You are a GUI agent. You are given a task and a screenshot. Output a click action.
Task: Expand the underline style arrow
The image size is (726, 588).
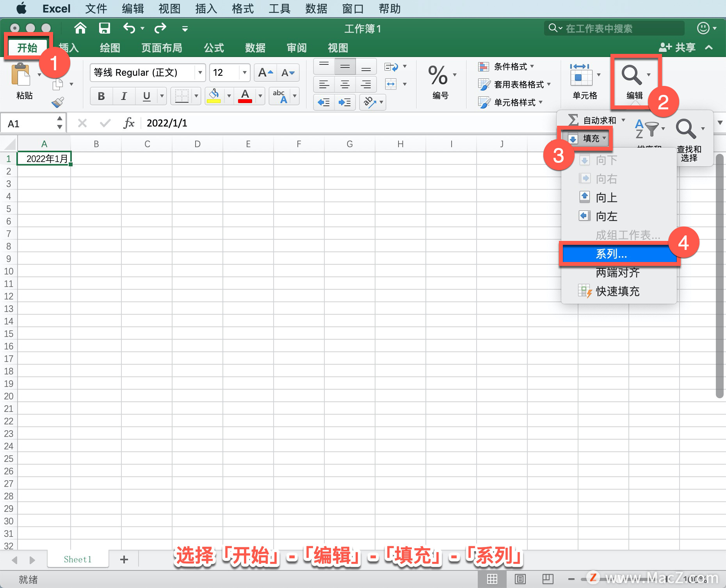tap(162, 96)
